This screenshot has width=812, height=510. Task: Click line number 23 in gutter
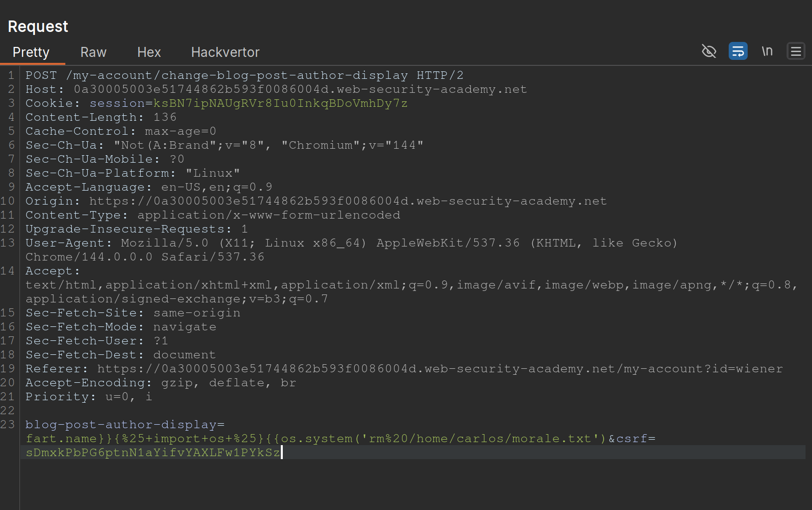pos(8,425)
